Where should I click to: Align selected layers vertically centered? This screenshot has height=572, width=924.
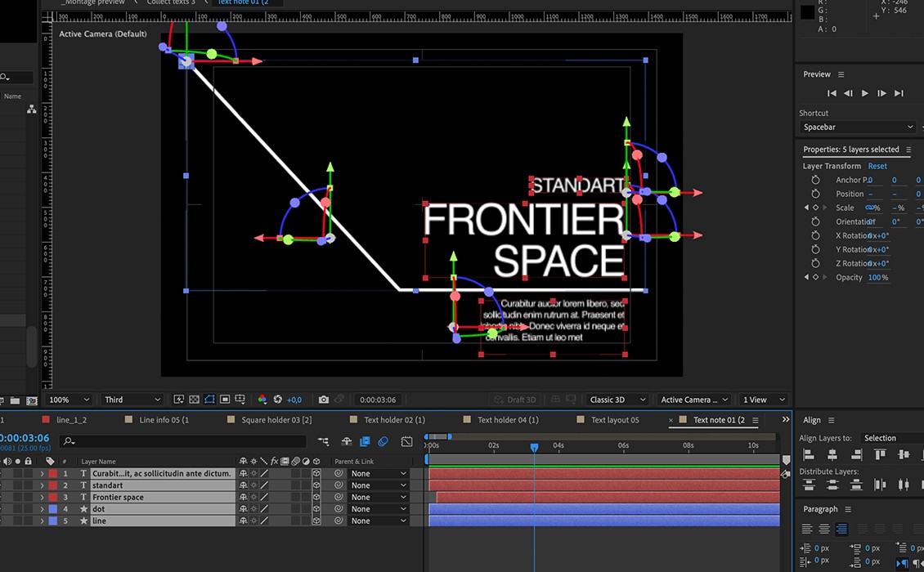click(904, 454)
